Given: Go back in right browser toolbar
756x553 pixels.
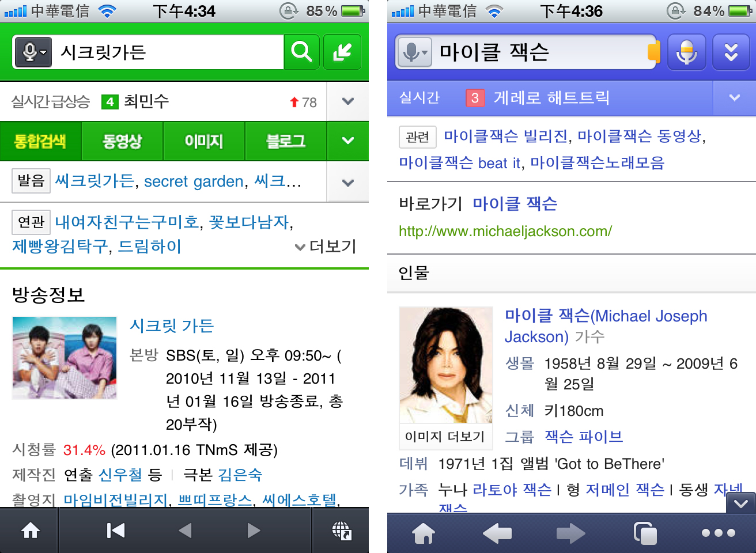Looking at the screenshot, I should click(497, 533).
